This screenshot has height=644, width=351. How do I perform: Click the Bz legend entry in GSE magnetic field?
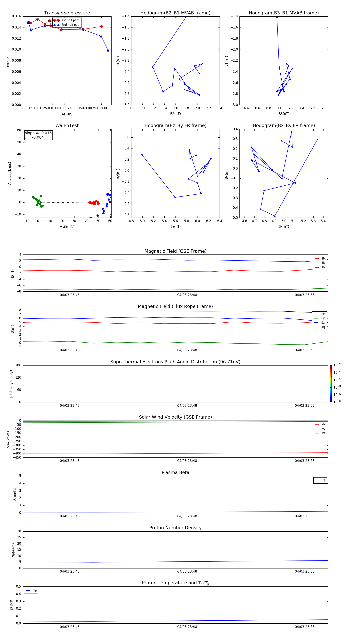tap(320, 267)
